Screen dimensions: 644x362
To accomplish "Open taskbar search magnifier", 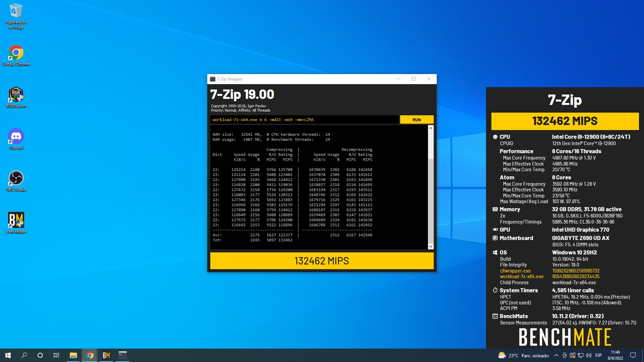I will pyautogui.click(x=24, y=355).
